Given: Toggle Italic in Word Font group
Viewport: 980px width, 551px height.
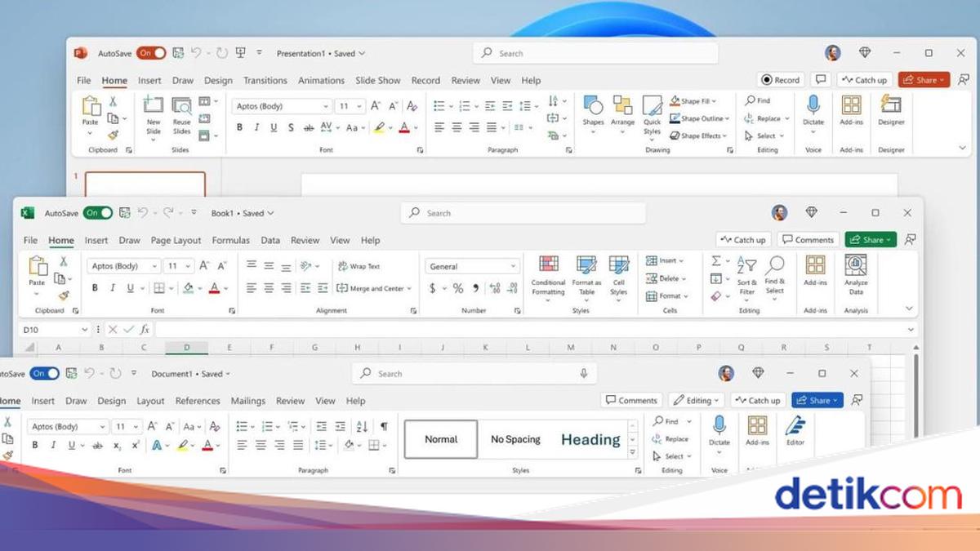Looking at the screenshot, I should 52,445.
